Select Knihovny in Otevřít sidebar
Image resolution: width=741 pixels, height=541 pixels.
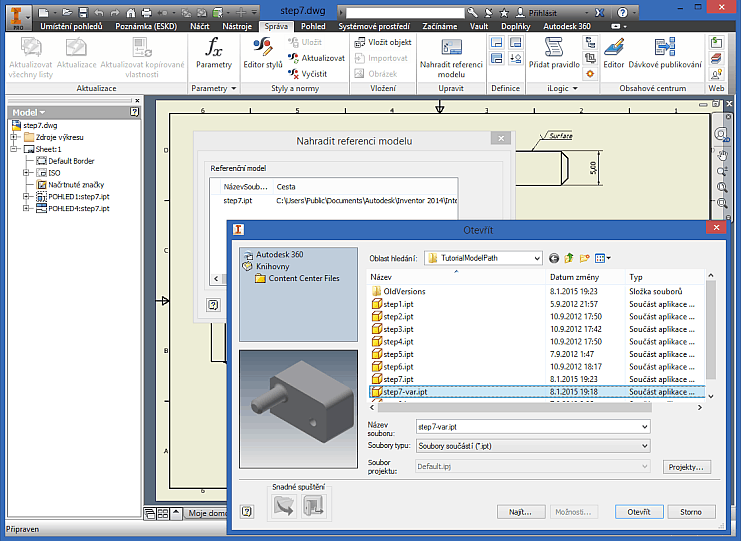[267, 266]
